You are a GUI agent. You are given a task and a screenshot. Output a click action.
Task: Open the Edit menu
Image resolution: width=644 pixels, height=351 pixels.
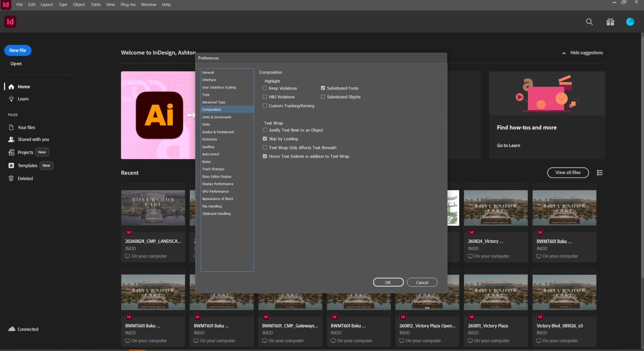click(32, 5)
